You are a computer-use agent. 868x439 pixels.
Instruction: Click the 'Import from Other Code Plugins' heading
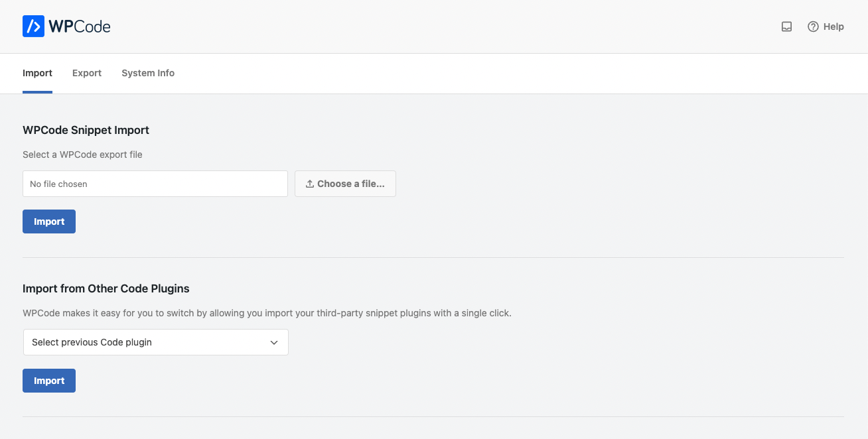[106, 288]
